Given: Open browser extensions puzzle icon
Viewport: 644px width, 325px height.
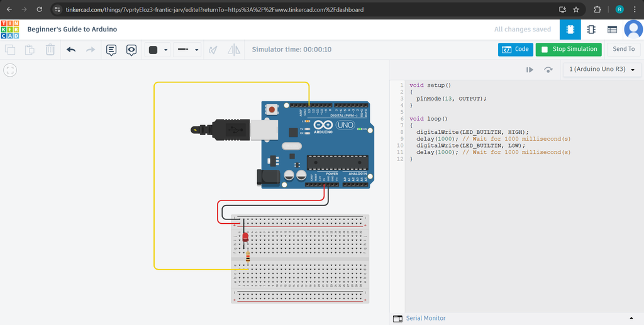Looking at the screenshot, I should (597, 9).
